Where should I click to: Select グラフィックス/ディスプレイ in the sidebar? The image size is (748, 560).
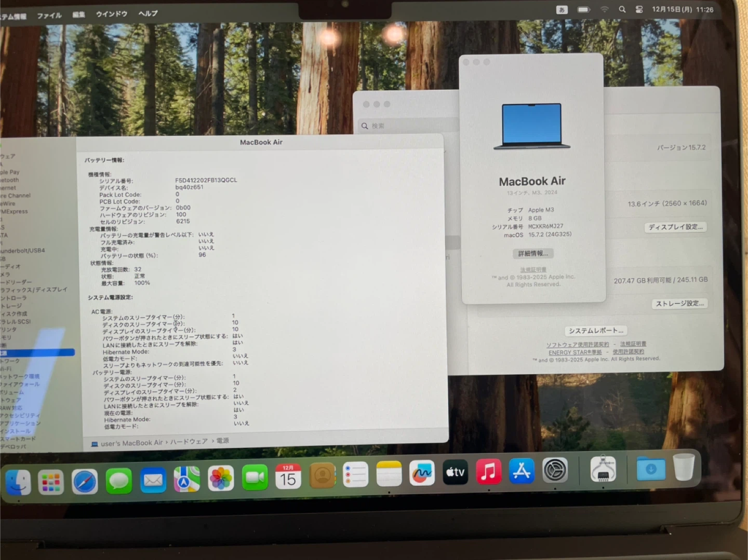(x=34, y=290)
